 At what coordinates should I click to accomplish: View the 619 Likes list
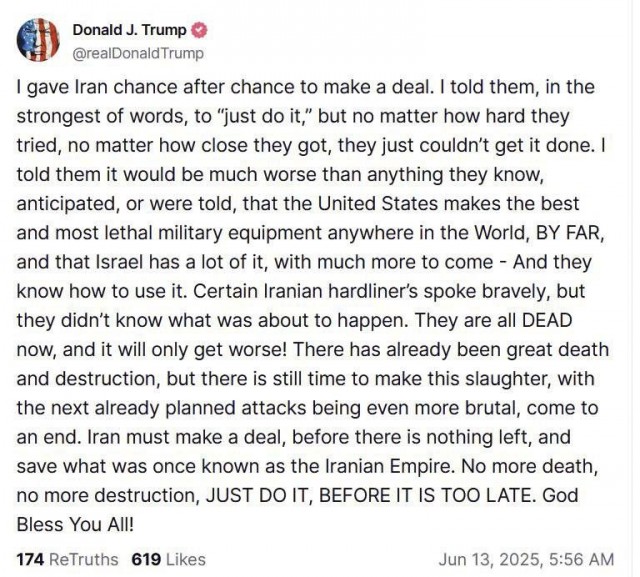click(x=169, y=559)
